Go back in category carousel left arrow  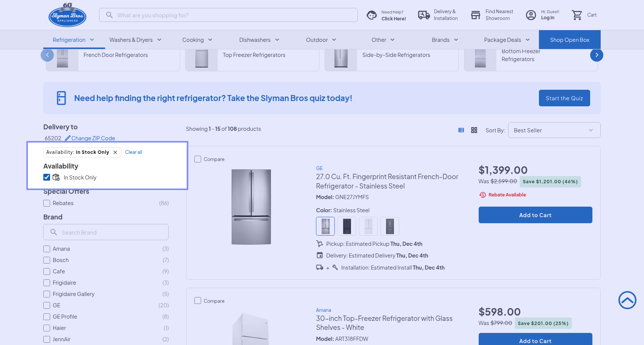click(x=47, y=55)
